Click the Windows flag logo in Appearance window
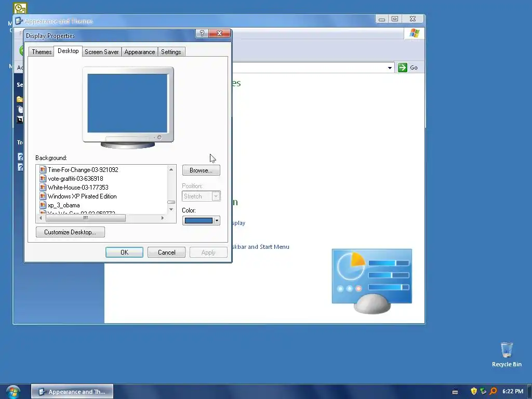532x399 pixels. [x=414, y=33]
